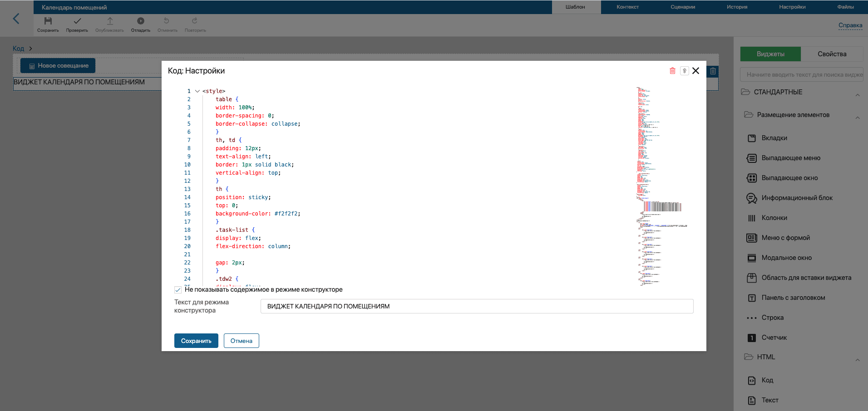
Task: Go back using the left arrow icon
Action: (x=16, y=19)
